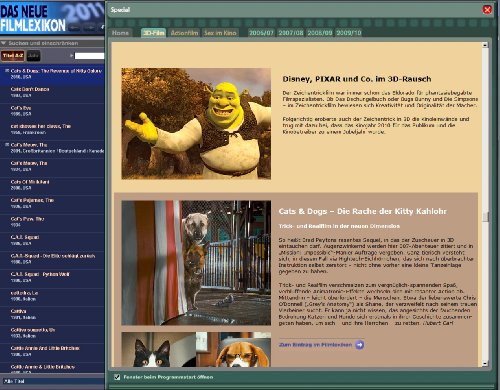The image size is (500, 390).
Task: Click the Shrek image
Action: pyautogui.click(x=196, y=124)
